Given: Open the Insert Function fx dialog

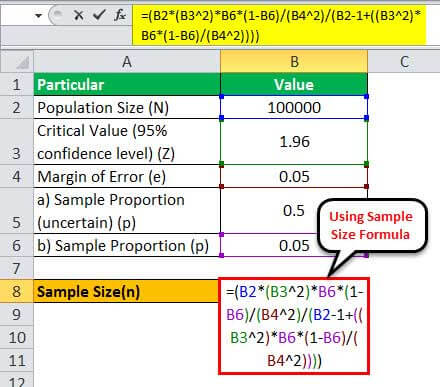Looking at the screenshot, I should click(x=120, y=15).
